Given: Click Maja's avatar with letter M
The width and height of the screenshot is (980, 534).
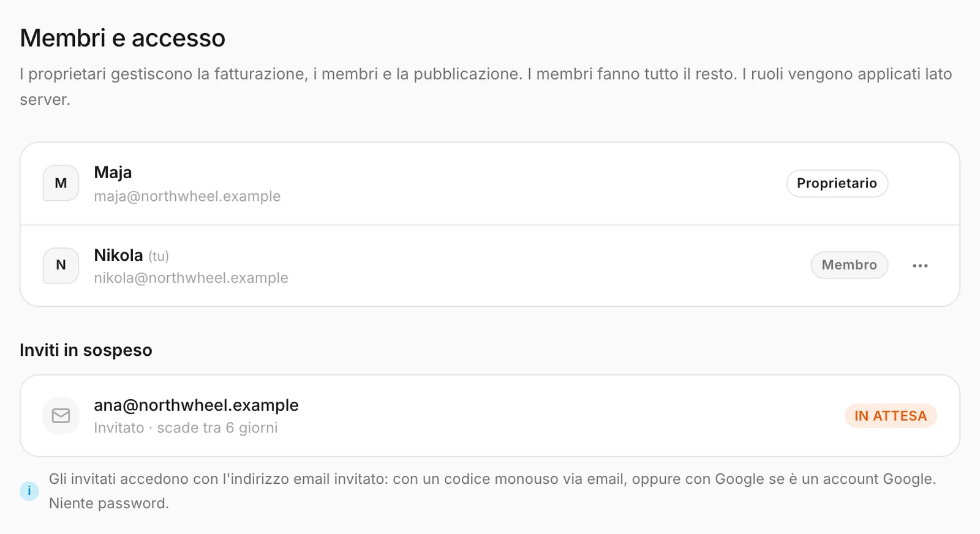Looking at the screenshot, I should (61, 183).
